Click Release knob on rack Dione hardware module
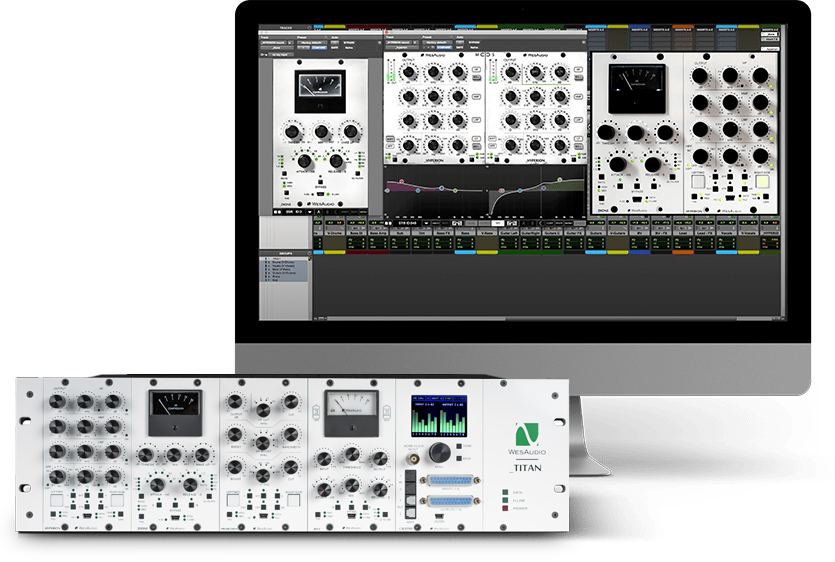This screenshot has width=835, height=562. pyautogui.click(x=190, y=484)
